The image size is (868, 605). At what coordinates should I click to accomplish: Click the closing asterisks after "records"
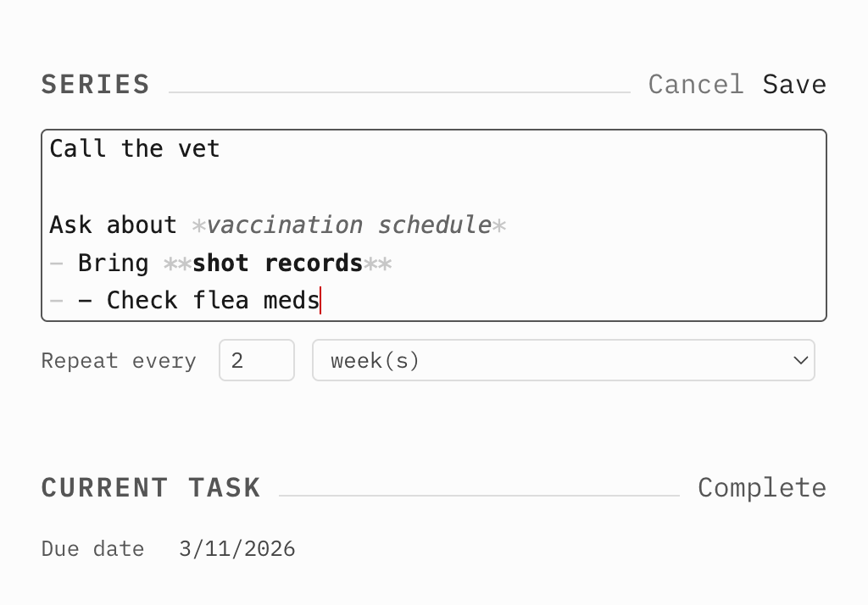tap(377, 264)
